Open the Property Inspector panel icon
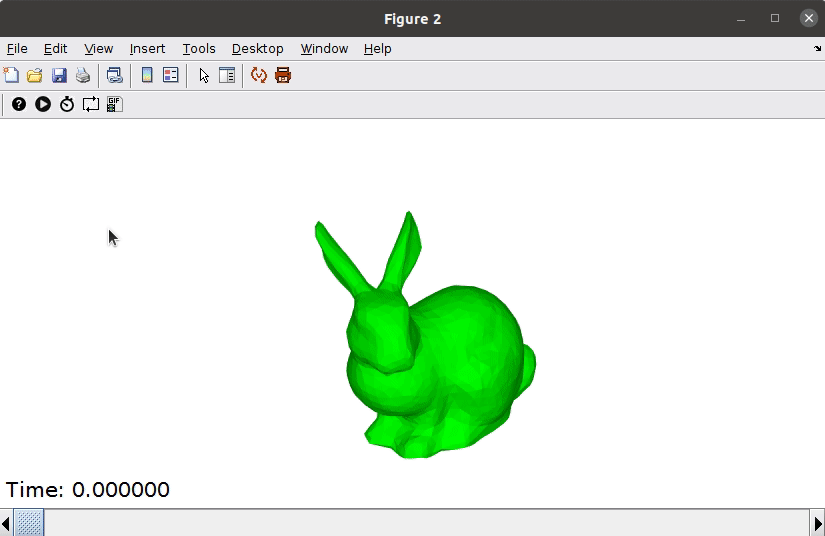Image resolution: width=825 pixels, height=536 pixels. pos(227,75)
